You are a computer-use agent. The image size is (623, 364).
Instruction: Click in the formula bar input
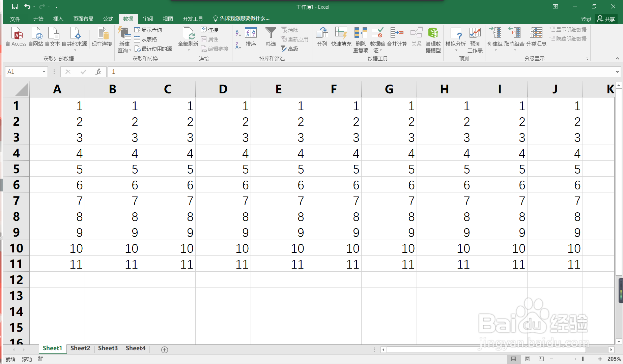pyautogui.click(x=361, y=72)
